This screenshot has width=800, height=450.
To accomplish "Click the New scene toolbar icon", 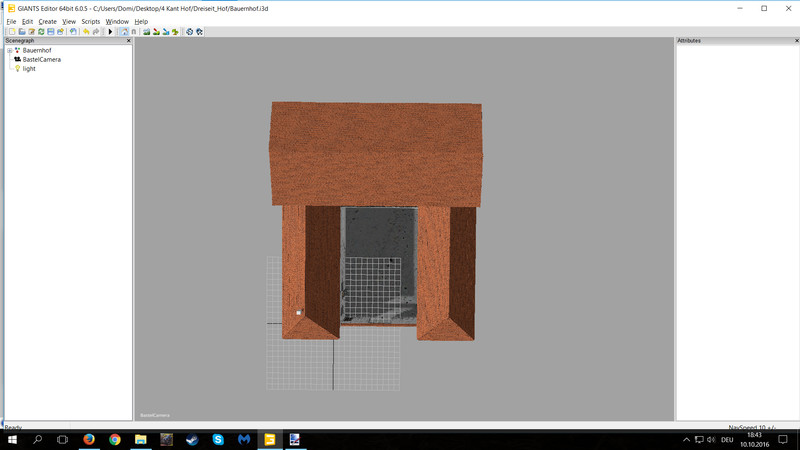I will [x=12, y=32].
